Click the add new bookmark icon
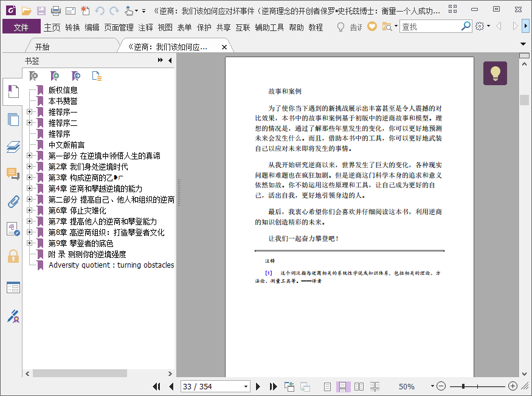Image resolution: width=532 pixels, height=396 pixels. click(x=54, y=76)
